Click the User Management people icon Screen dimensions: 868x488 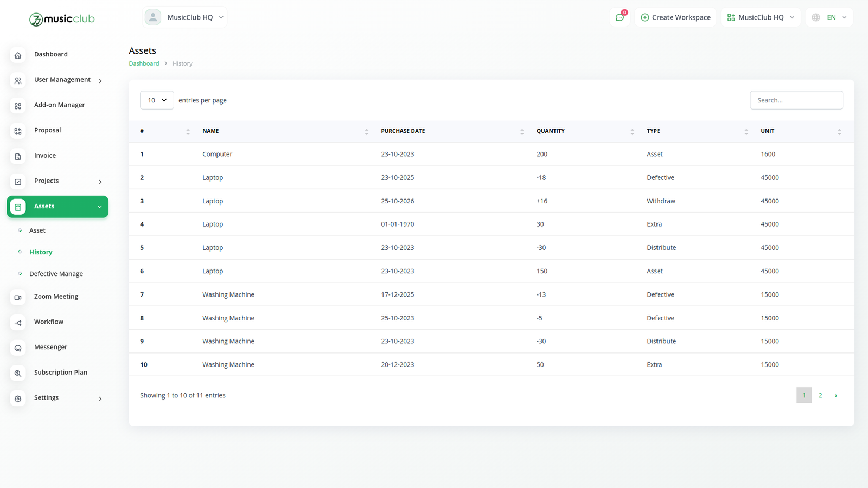click(x=18, y=81)
